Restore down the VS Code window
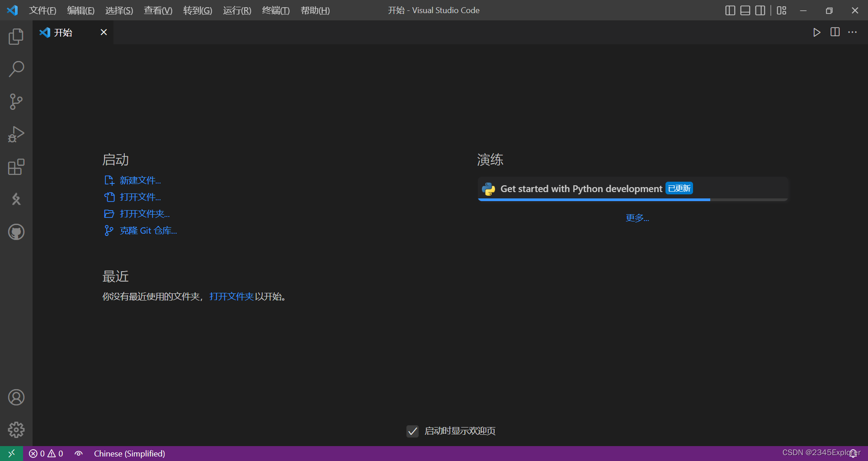The width and height of the screenshot is (868, 461). click(829, 10)
